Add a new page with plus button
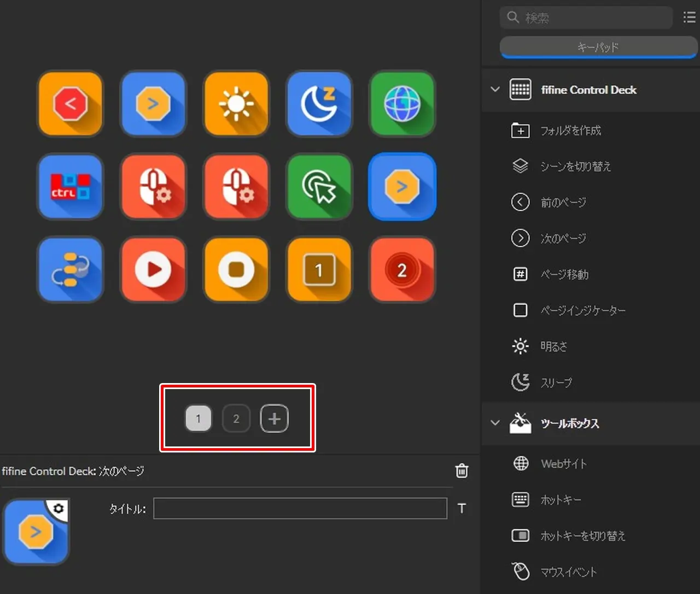Viewport: 700px width, 594px height. 274,419
